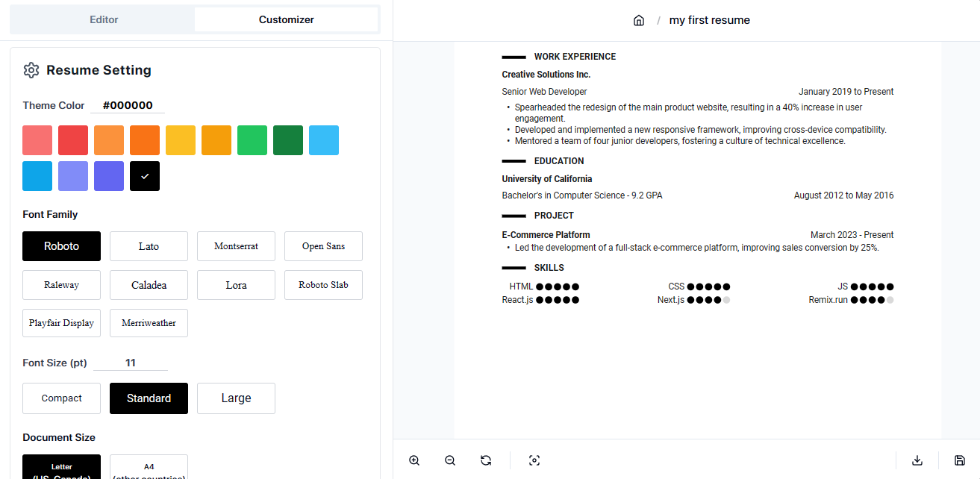The height and width of the screenshot is (479, 980).
Task: Open the Customizer tab
Action: [286, 19]
